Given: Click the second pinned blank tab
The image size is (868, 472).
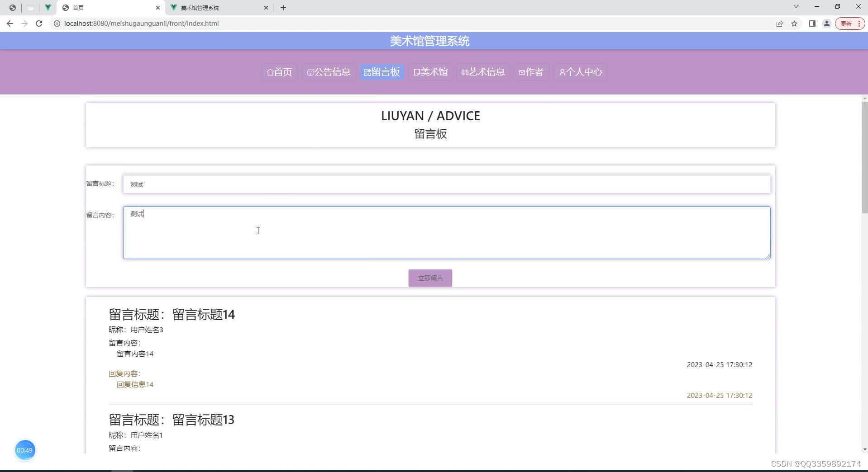Looking at the screenshot, I should (x=30, y=8).
